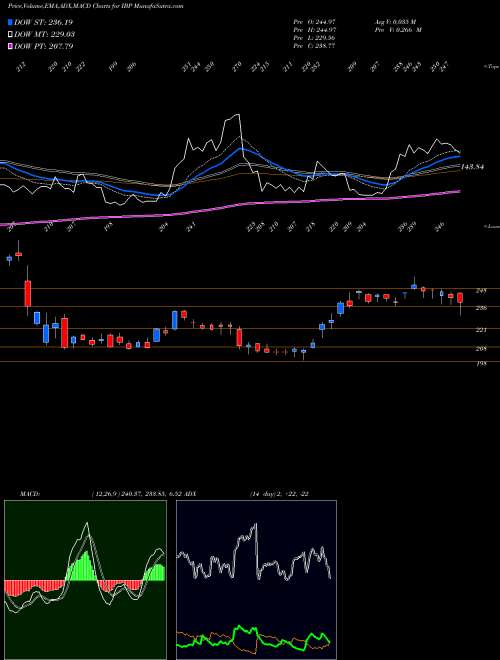Click the 245 price level label
This screenshot has height=660, width=500.
click(481, 290)
